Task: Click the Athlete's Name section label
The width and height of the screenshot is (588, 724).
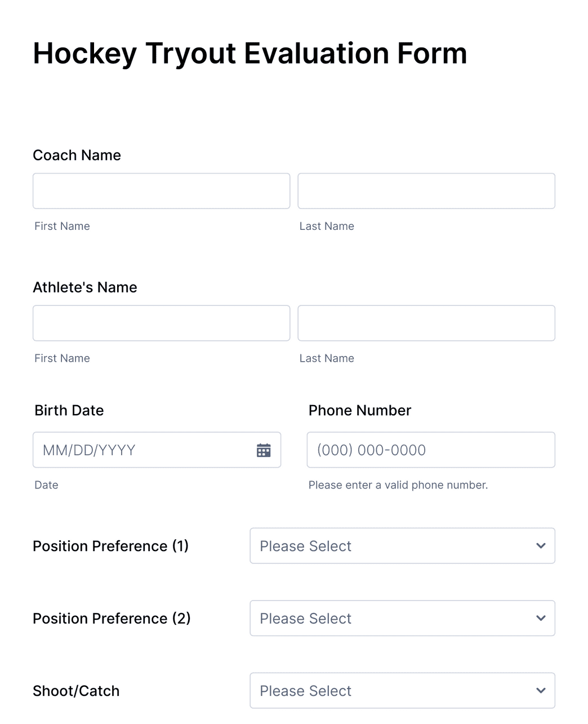Action: tap(85, 287)
